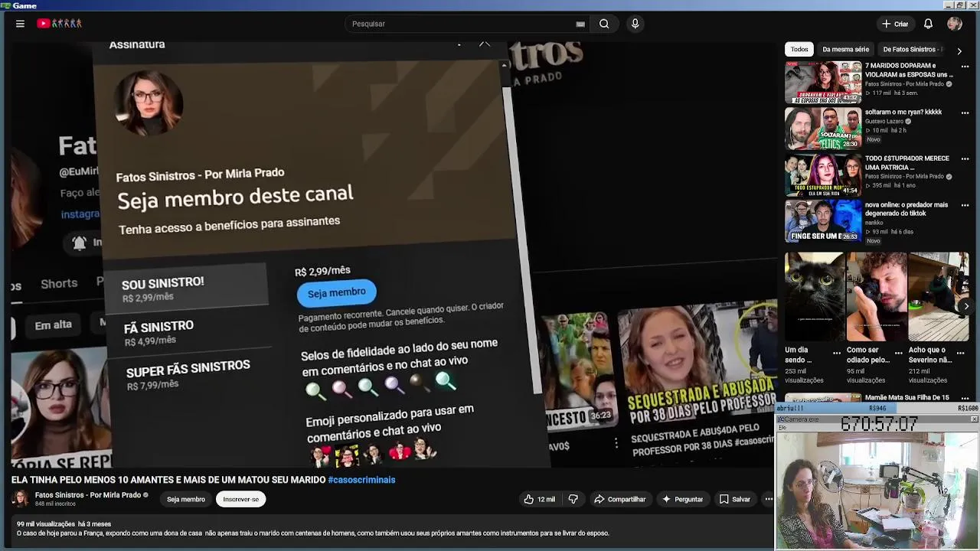Go to the YouTube home logo

coord(59,24)
